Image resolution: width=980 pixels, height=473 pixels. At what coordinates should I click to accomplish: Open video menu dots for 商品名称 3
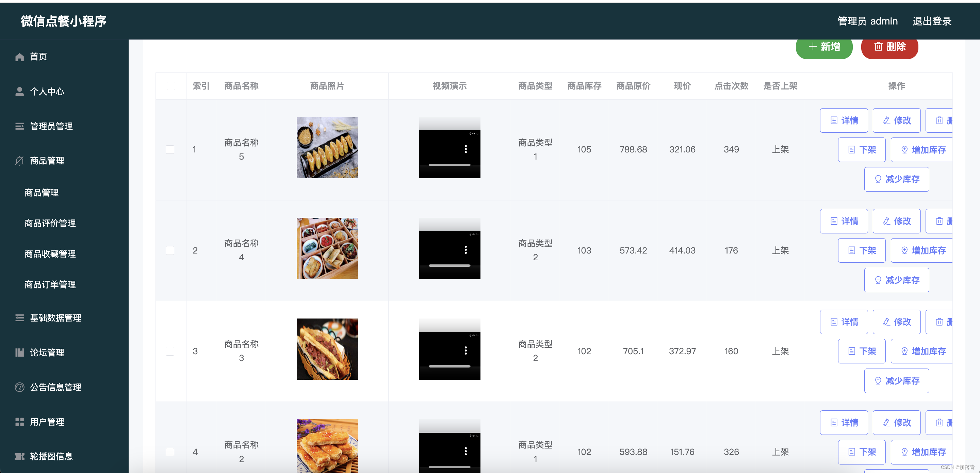tap(465, 350)
